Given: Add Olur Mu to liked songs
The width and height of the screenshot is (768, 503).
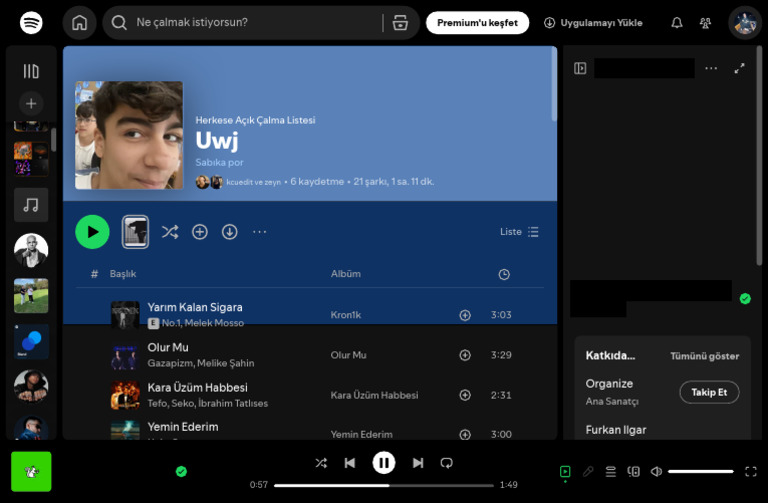Looking at the screenshot, I should coord(465,355).
